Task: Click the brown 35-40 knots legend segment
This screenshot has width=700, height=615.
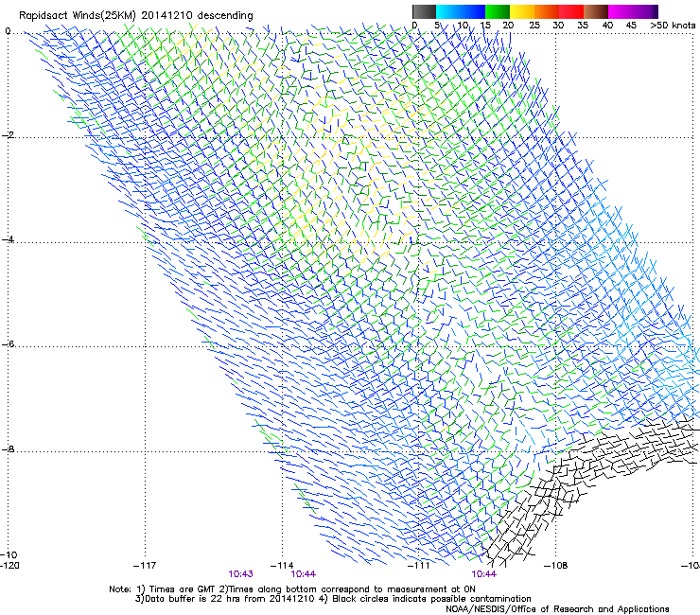Action: click(x=596, y=11)
